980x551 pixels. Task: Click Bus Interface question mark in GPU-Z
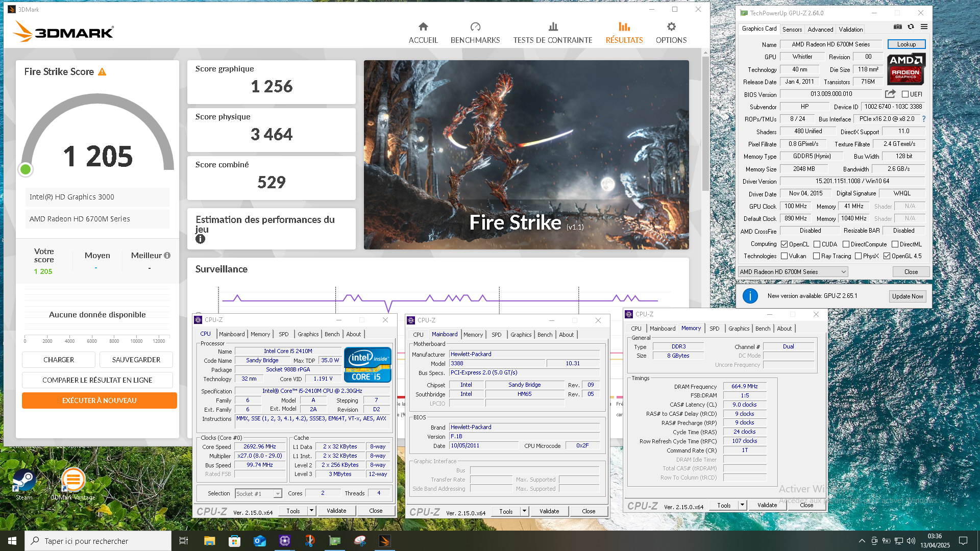tap(924, 119)
